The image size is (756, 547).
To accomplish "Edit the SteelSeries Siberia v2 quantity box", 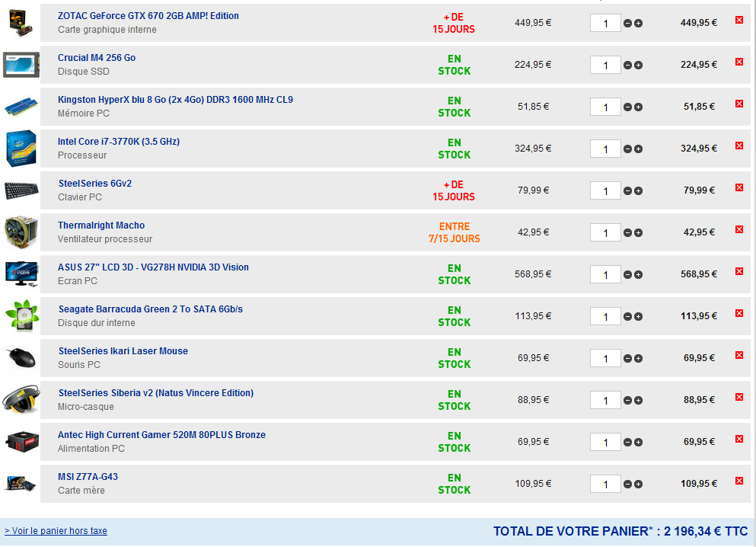I will pos(605,401).
